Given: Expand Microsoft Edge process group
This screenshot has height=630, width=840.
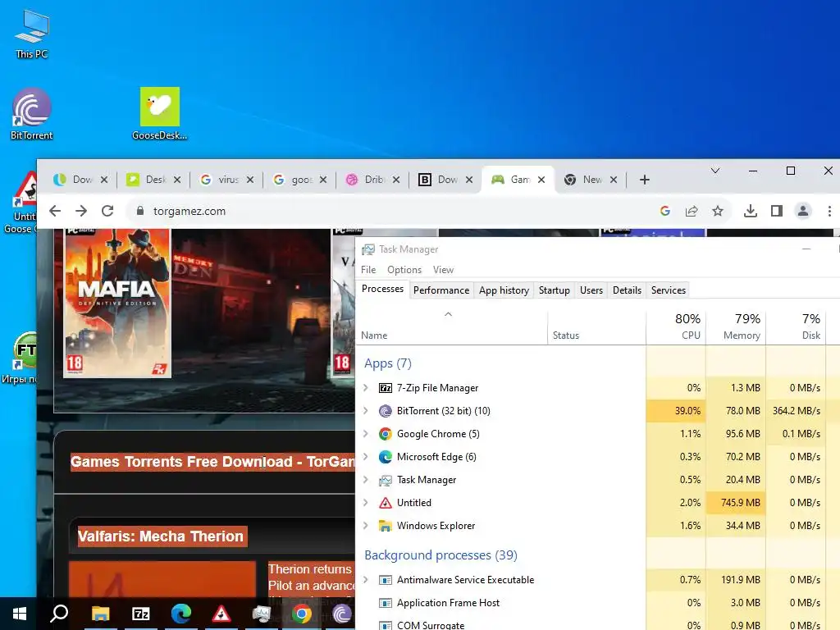Looking at the screenshot, I should (x=365, y=456).
